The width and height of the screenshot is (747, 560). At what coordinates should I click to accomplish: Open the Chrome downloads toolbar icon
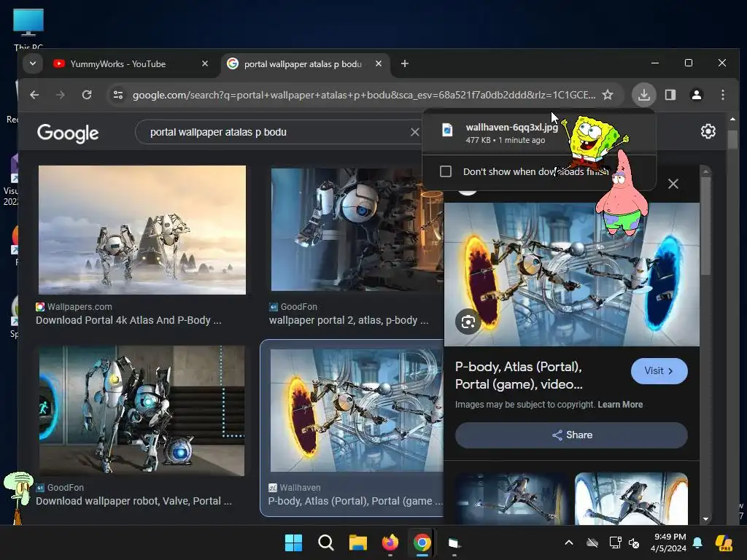643,95
